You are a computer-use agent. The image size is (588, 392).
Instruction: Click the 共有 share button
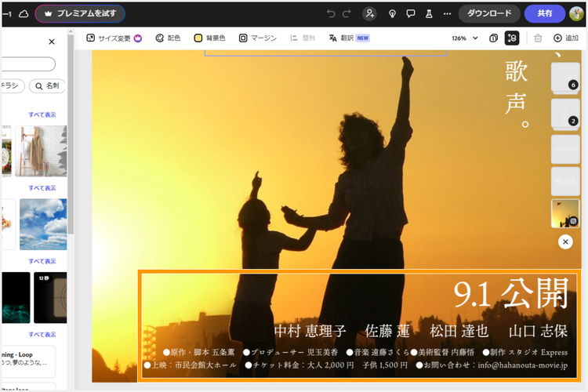pos(545,14)
